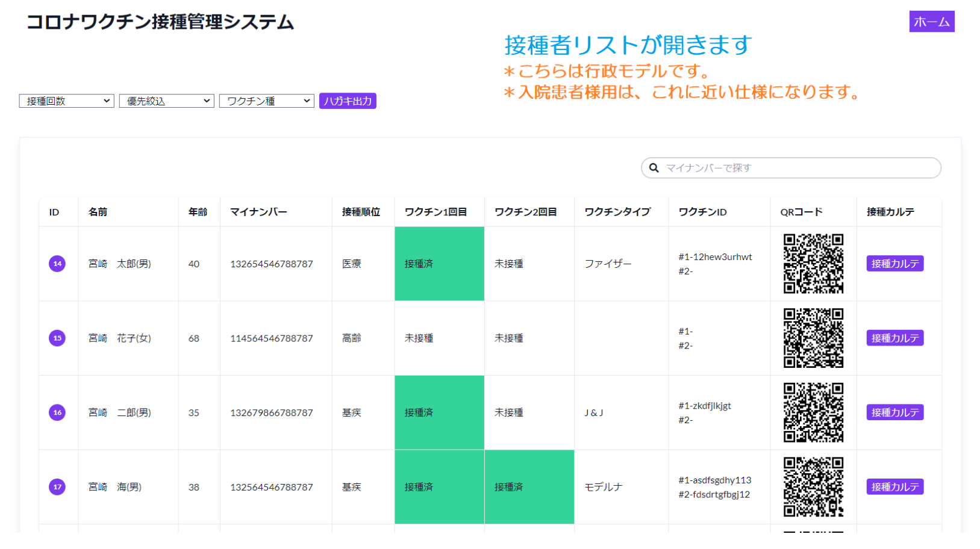Click the ID 15 purple badge
980x549 pixels.
click(57, 338)
